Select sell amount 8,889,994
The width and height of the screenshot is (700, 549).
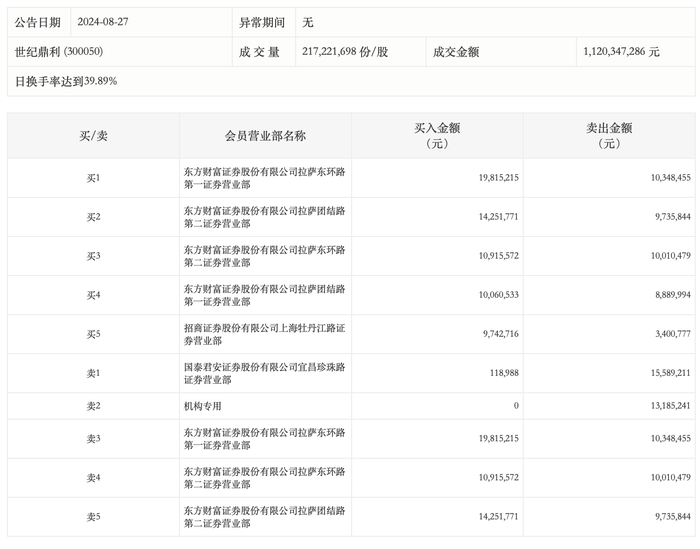(673, 295)
